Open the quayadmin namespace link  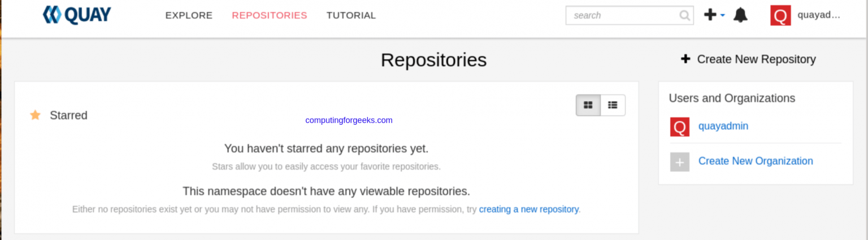(723, 126)
